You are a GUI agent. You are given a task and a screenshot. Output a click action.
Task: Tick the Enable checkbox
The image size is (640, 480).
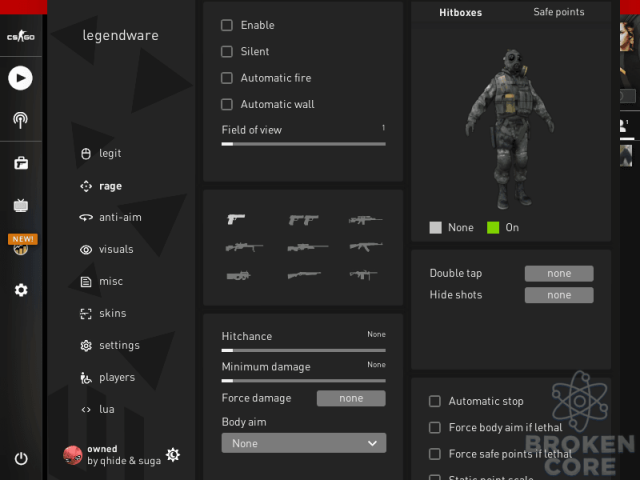point(227,25)
